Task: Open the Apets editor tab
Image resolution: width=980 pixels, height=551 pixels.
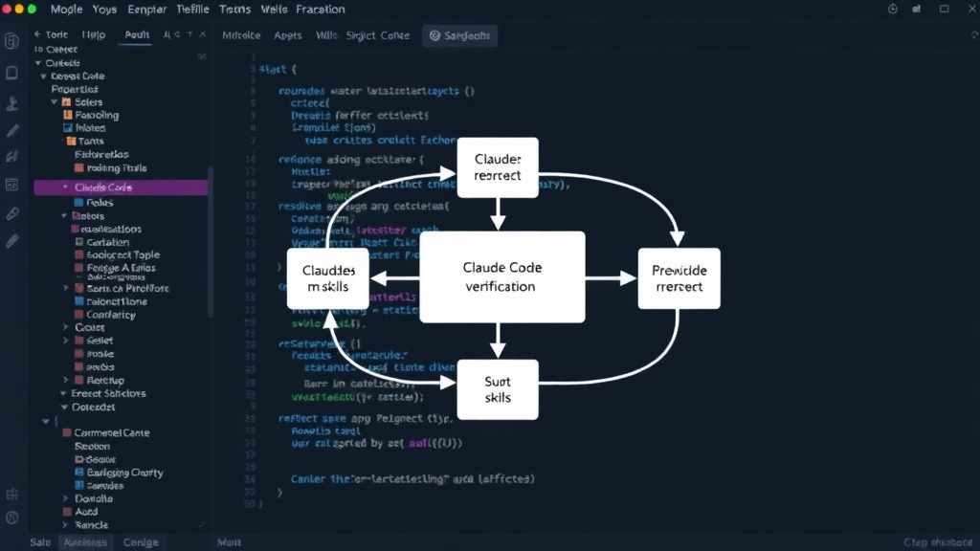Action: click(288, 35)
